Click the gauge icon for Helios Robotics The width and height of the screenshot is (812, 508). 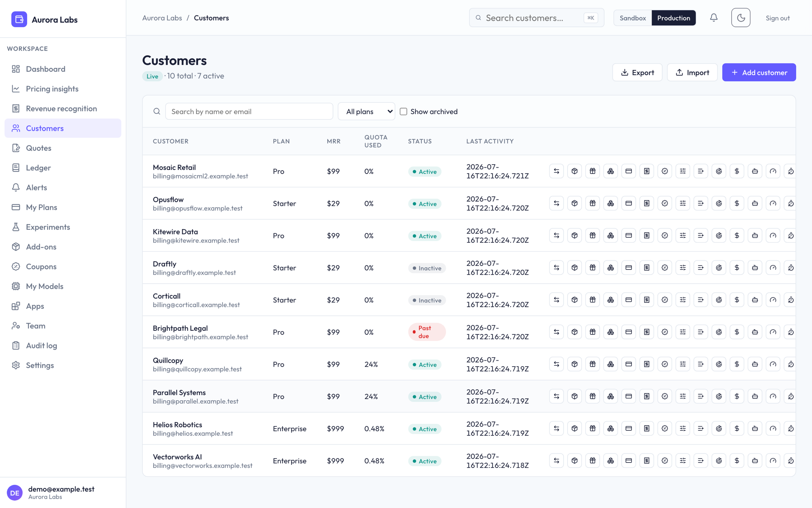coord(773,428)
